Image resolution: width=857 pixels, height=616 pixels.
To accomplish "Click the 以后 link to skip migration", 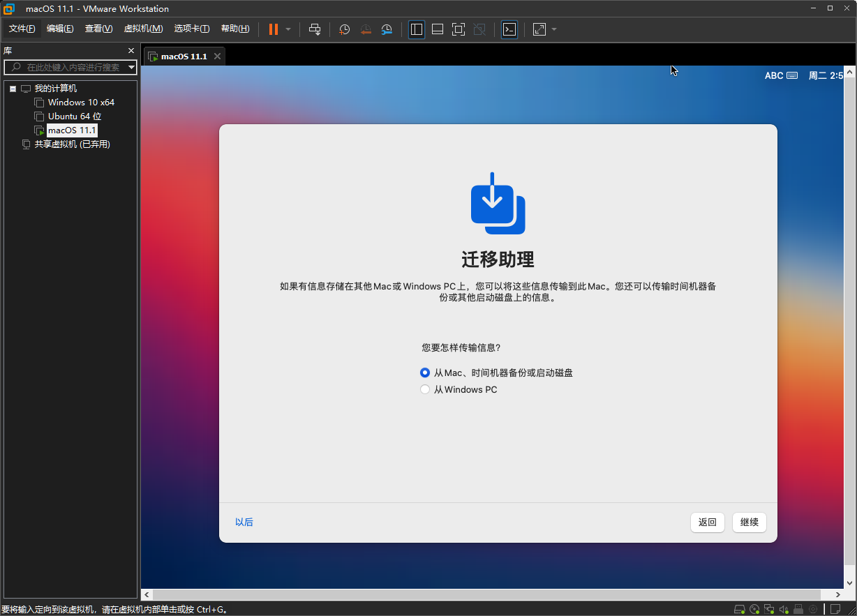I will coord(244,522).
